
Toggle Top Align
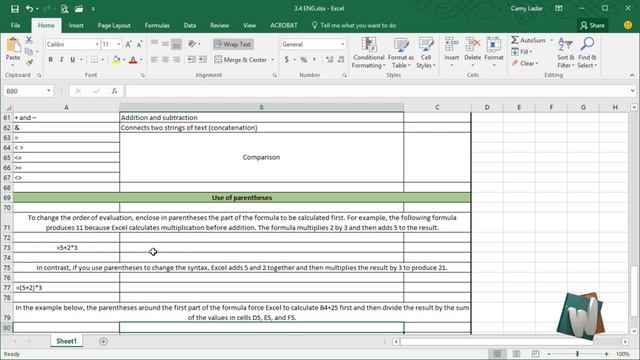point(154,44)
